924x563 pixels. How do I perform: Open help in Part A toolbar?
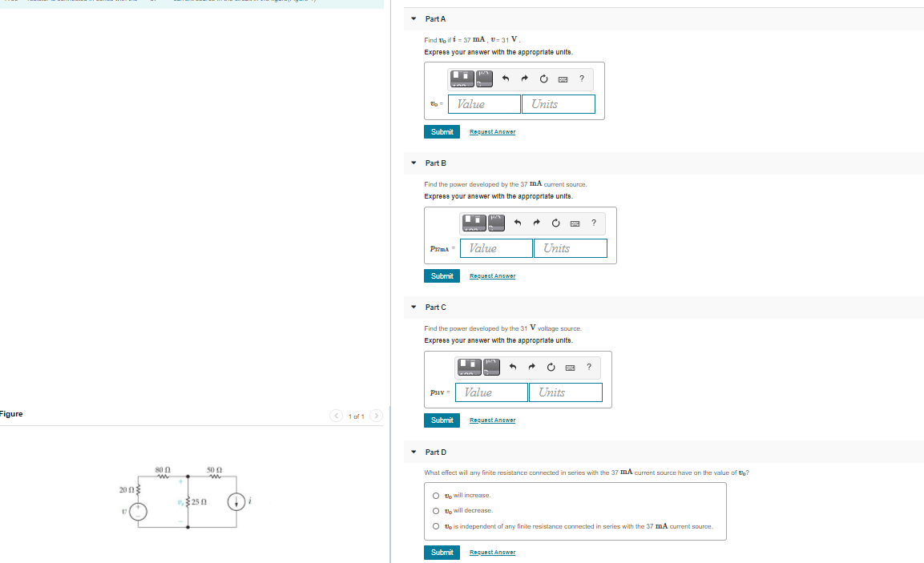coord(582,78)
